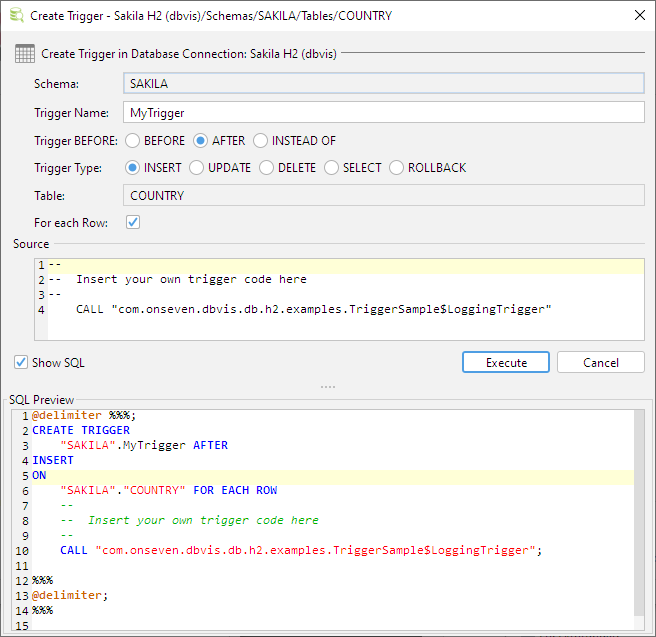The image size is (656, 637).
Task: Close the Create Trigger dialog window
Action: click(639, 16)
